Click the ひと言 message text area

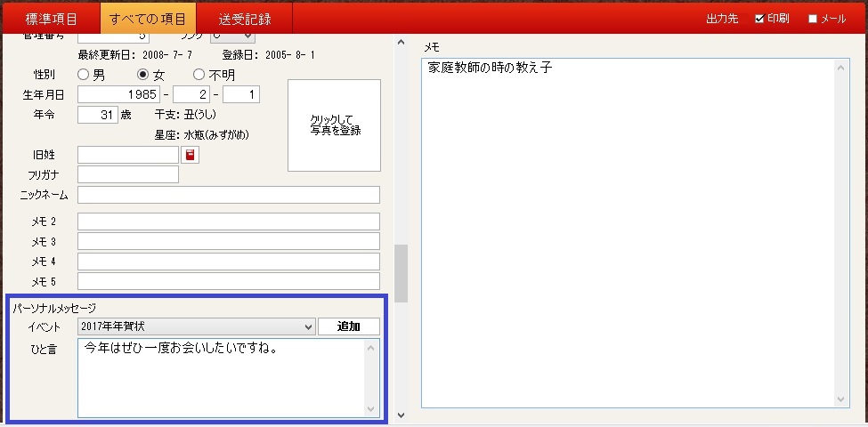pos(223,377)
